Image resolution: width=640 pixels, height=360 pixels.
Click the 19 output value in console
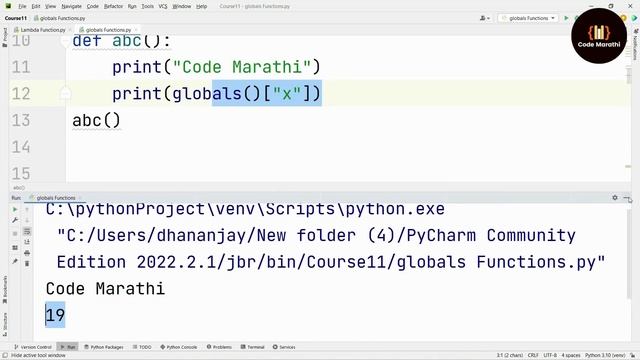point(55,315)
